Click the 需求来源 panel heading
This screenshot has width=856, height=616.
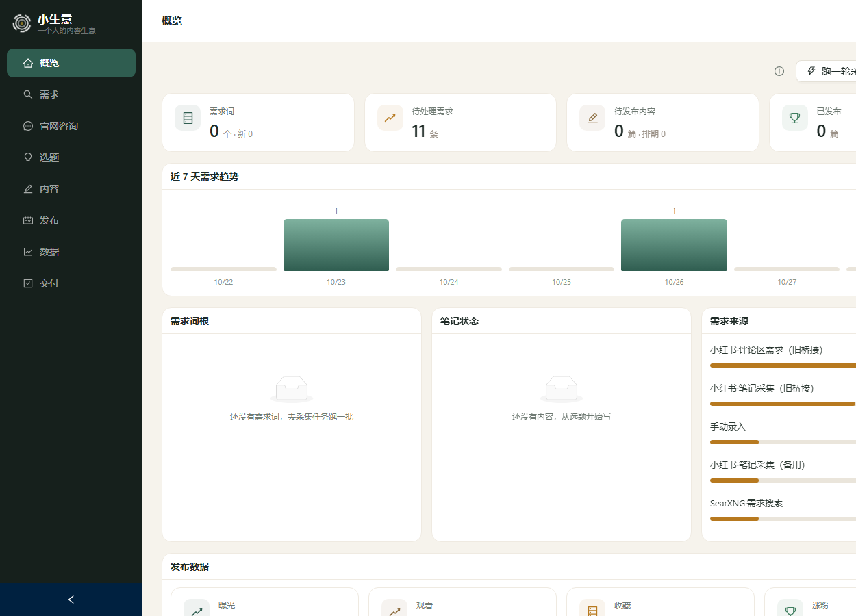click(729, 321)
